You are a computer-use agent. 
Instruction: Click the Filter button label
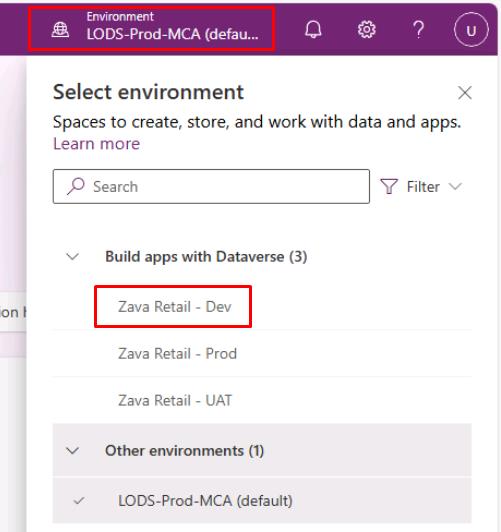click(x=423, y=186)
